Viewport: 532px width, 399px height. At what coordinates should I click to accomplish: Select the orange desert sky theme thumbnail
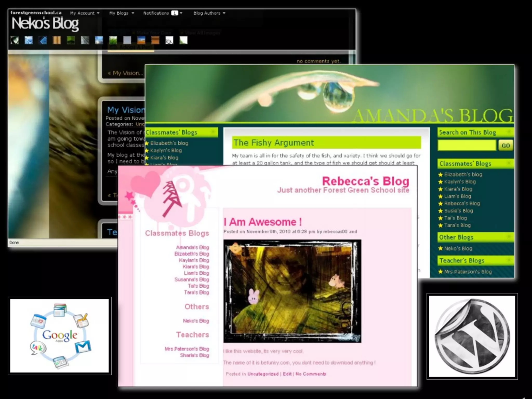[141, 40]
